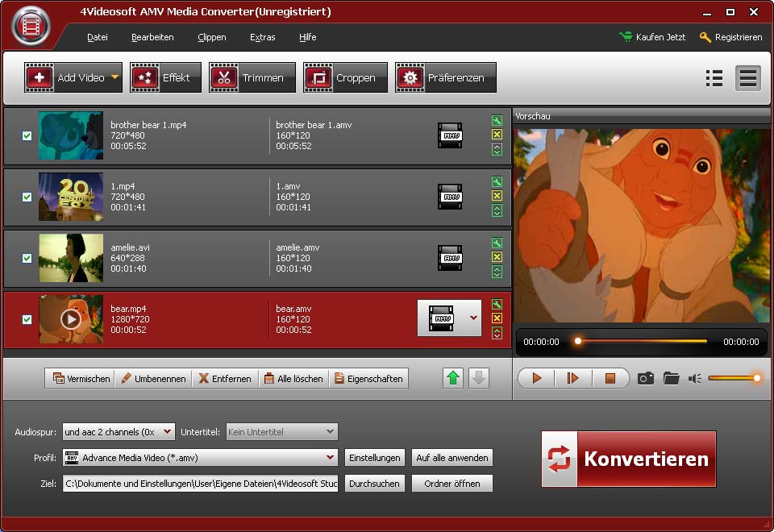This screenshot has height=532, width=774.
Task: Stop the preview playback
Action: pyautogui.click(x=610, y=379)
